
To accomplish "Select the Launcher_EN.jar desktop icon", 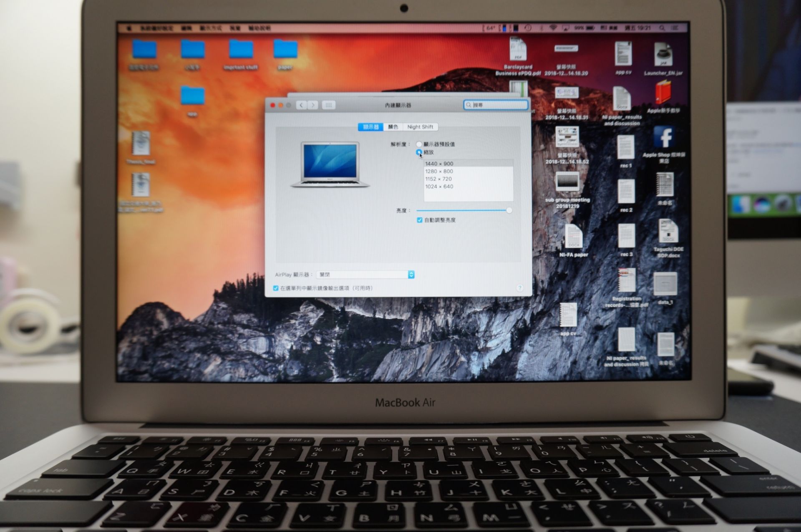I will click(663, 54).
